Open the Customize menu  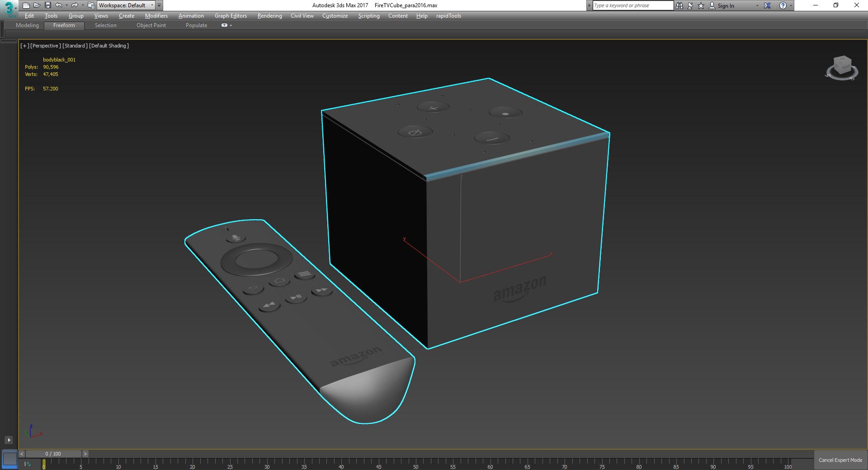click(335, 16)
